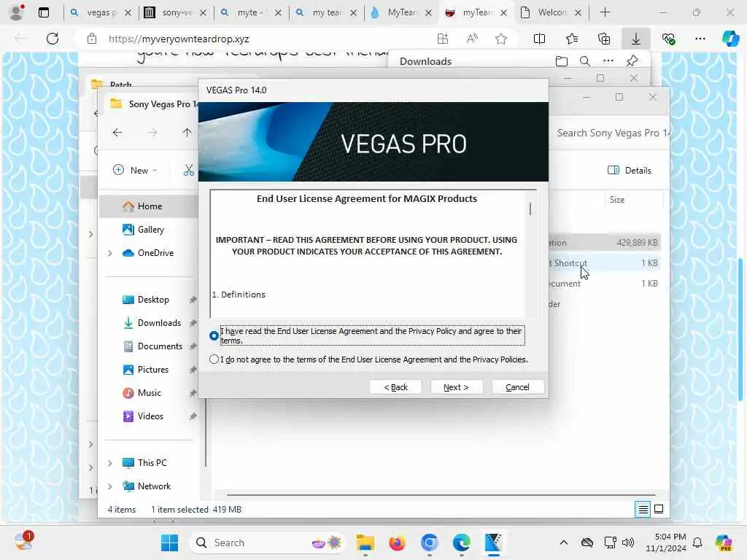747x560 pixels.
Task: Open Videos quick access folder
Action: pyautogui.click(x=150, y=416)
